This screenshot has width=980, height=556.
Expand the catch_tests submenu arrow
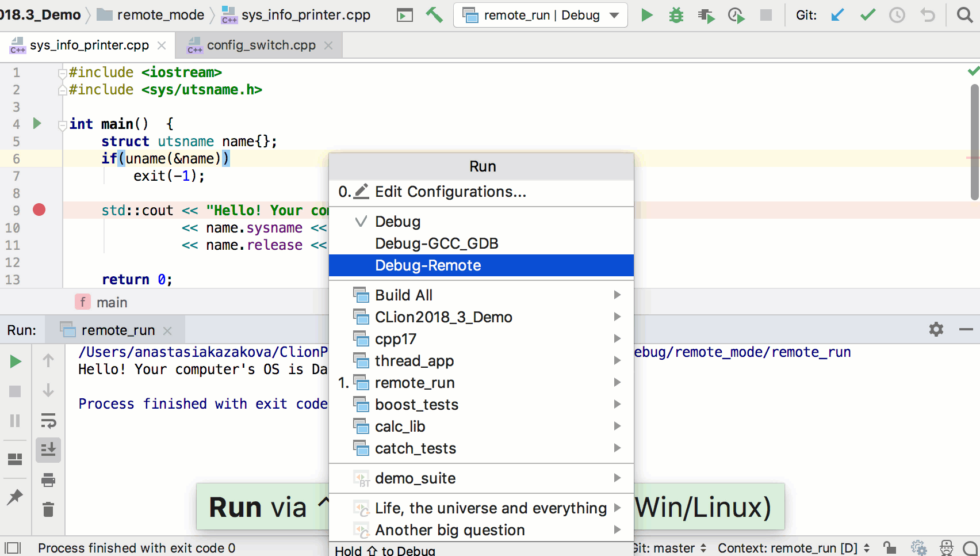click(x=617, y=448)
